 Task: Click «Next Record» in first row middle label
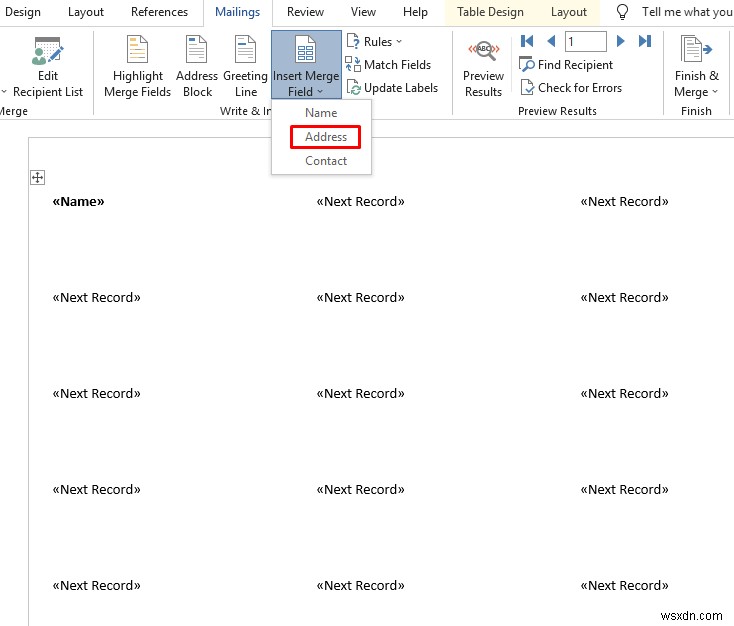[360, 201]
